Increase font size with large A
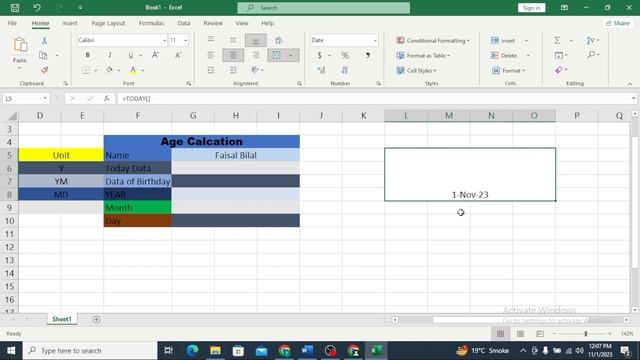Screen dimensions: 640x360 click(x=155, y=55)
